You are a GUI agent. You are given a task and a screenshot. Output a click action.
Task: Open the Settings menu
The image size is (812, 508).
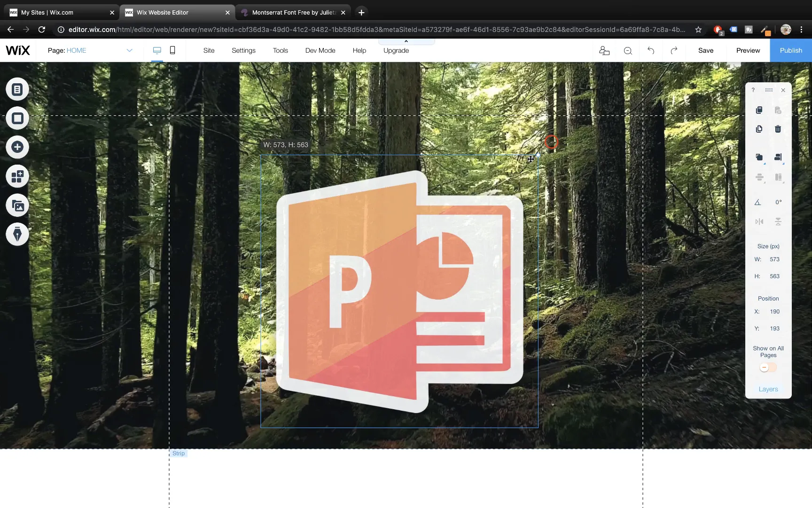point(243,50)
